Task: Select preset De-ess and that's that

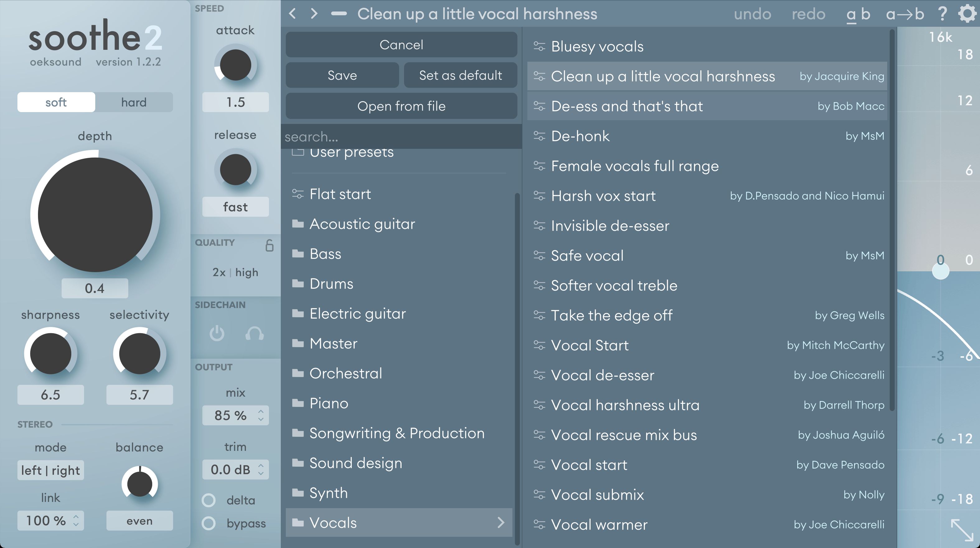Action: click(712, 106)
